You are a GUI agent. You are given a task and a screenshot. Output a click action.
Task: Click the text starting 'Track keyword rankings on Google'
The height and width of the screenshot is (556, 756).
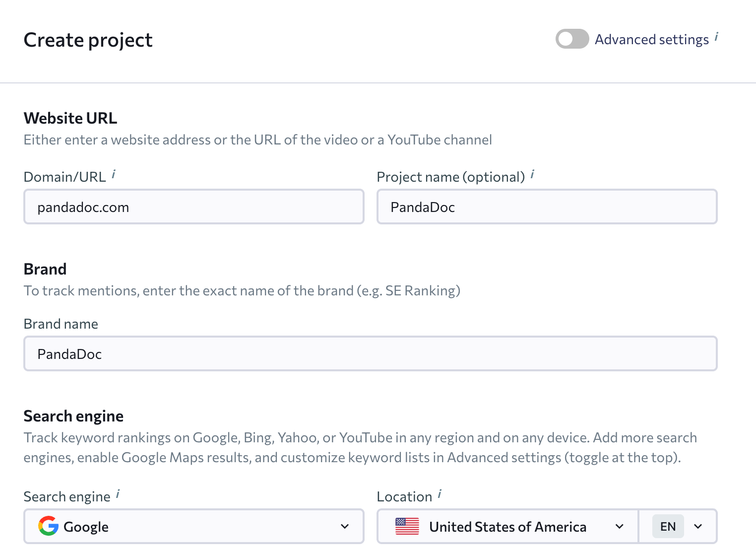(x=361, y=447)
